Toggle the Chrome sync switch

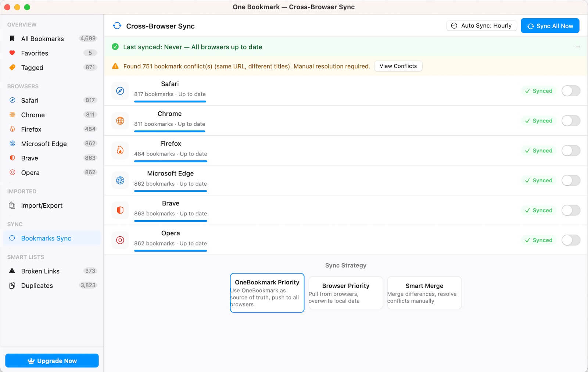[571, 121]
